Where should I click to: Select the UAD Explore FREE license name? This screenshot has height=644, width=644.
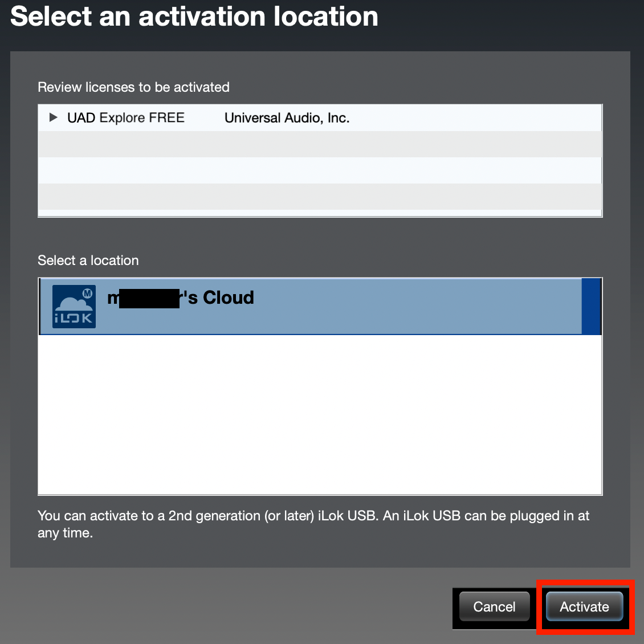coord(126,118)
